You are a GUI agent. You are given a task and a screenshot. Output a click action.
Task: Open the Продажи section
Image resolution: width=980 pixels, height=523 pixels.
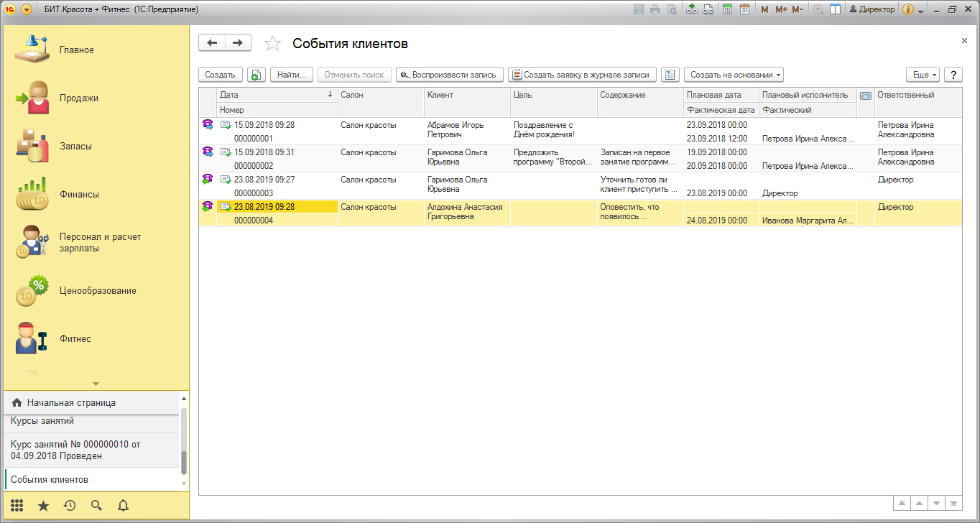click(x=78, y=98)
